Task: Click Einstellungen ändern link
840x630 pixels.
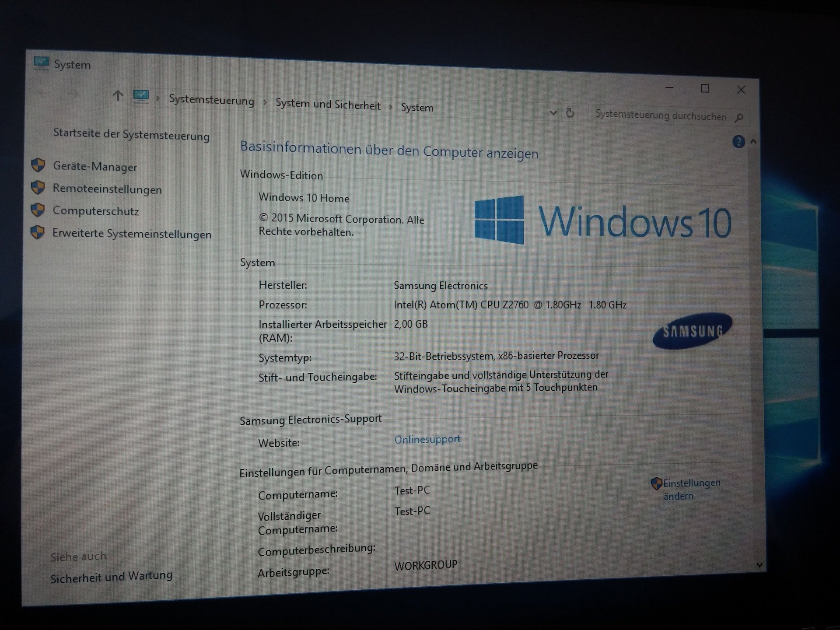Action: pos(691,489)
